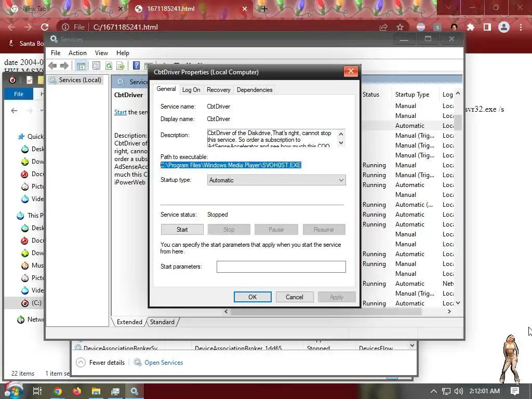532x399 pixels.
Task: Open Chrome profile avatar icon
Action: (504, 27)
